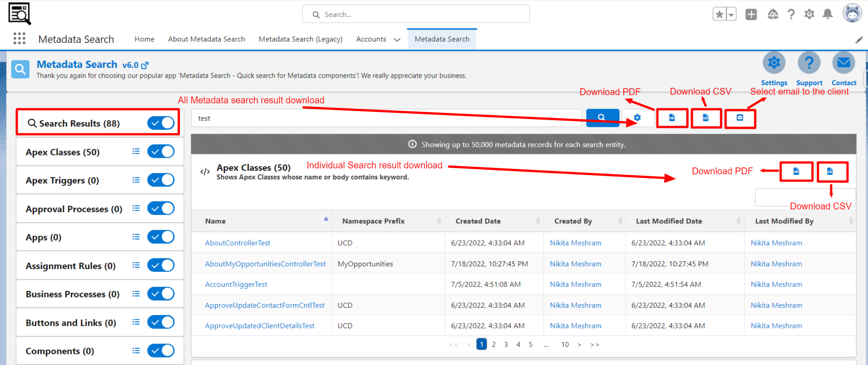Open the Setup gear in header

coord(809,15)
